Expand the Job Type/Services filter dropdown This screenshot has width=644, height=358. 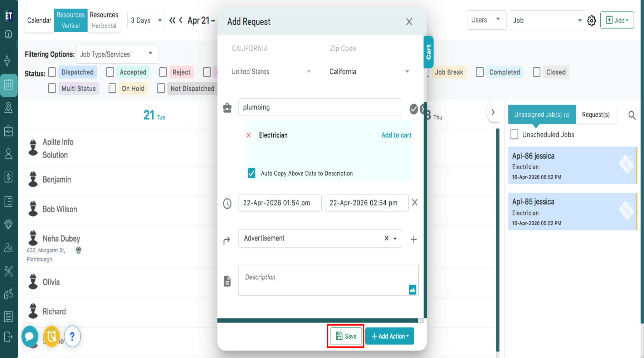point(117,54)
